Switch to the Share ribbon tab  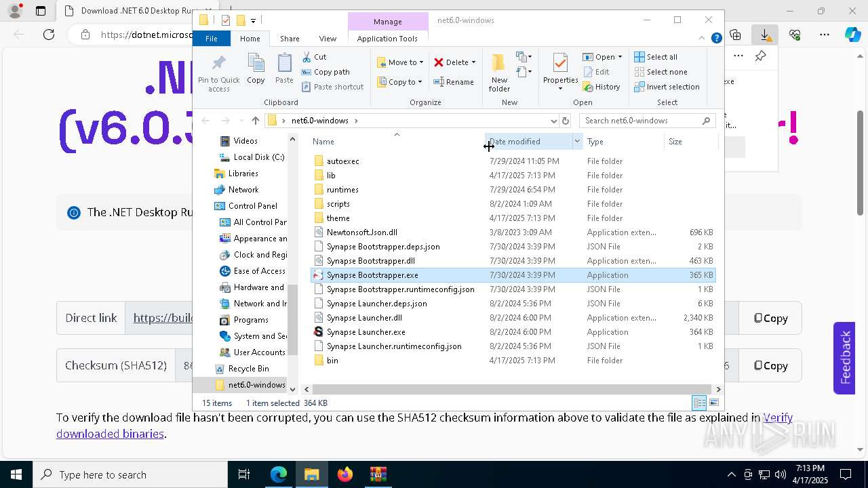pos(290,39)
